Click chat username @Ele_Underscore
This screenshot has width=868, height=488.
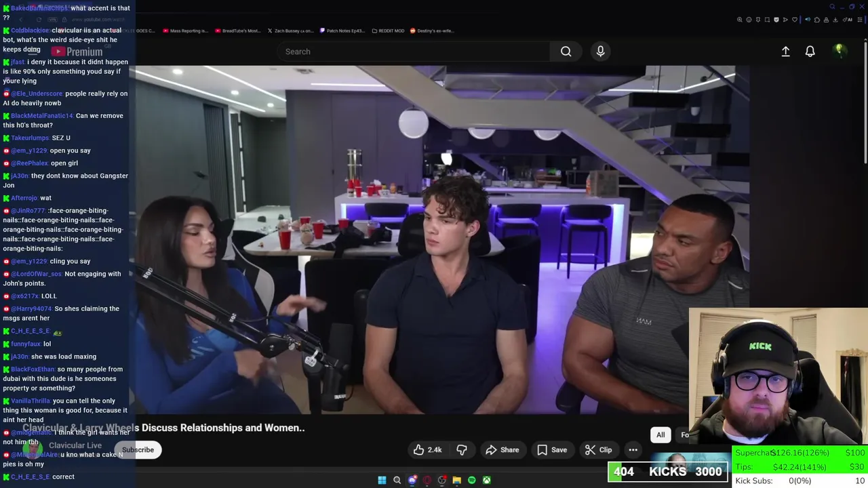click(x=37, y=94)
